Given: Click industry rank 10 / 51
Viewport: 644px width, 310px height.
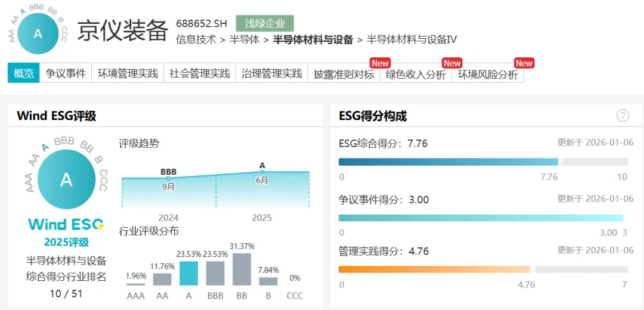Looking at the screenshot, I should [66, 293].
